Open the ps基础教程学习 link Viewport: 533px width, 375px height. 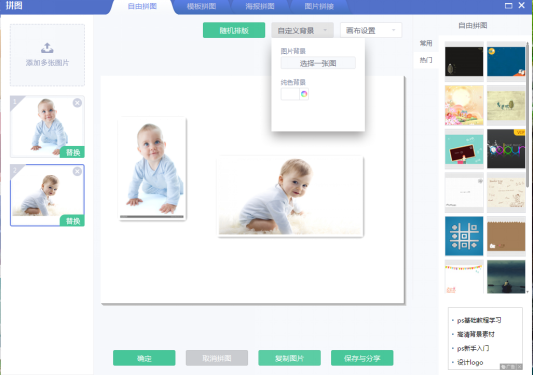tap(479, 320)
